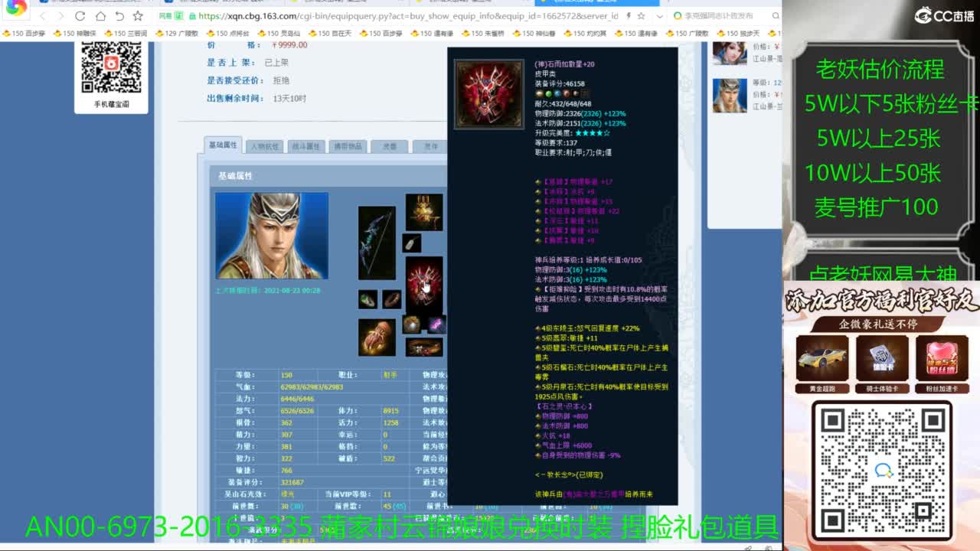Click the restore closed page arrow icon
This screenshot has height=551, width=980.
(119, 16)
